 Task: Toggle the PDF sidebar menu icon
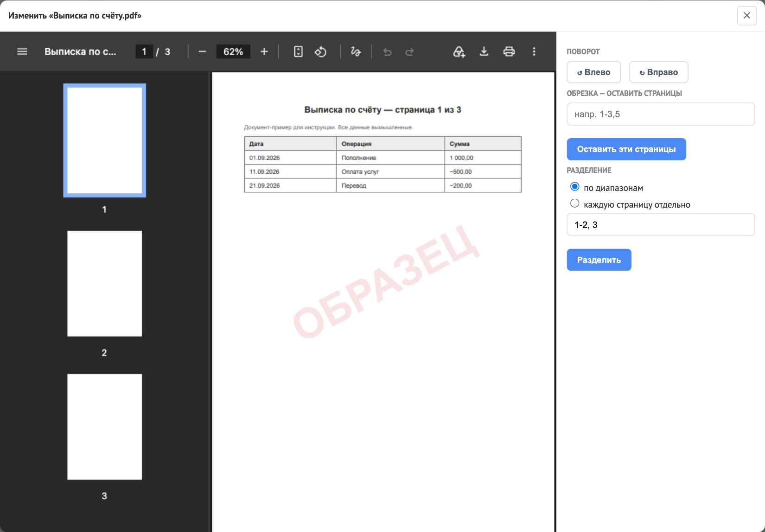coord(22,51)
